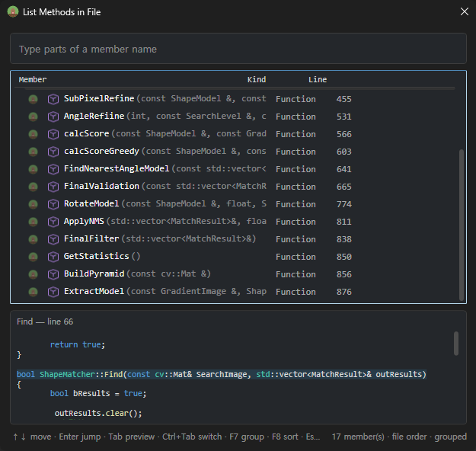476x451 pixels.
Task: Select the AngleRefiine method name
Action: point(94,116)
